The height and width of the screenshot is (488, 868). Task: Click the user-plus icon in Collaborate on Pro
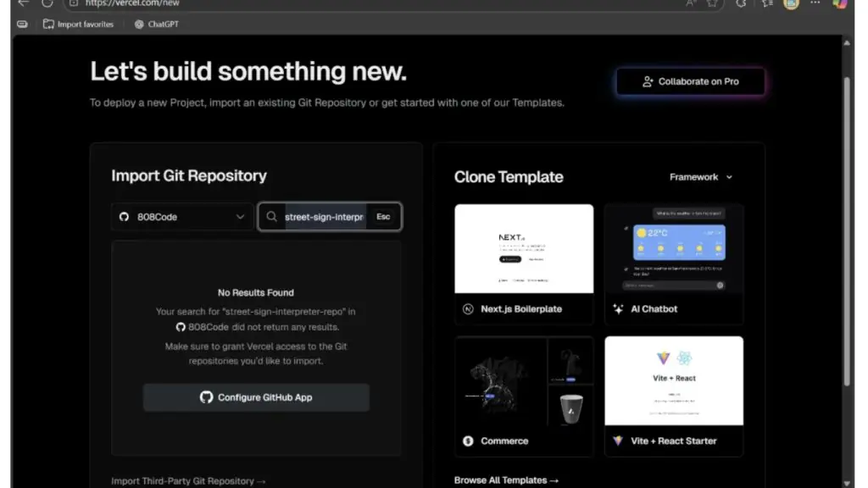647,82
